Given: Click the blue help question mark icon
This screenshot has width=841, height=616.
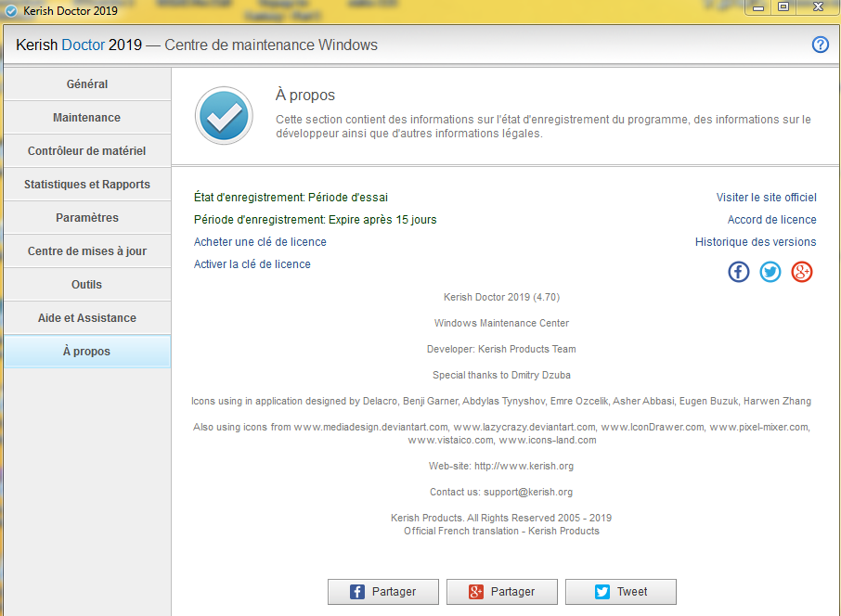Looking at the screenshot, I should click(x=820, y=45).
